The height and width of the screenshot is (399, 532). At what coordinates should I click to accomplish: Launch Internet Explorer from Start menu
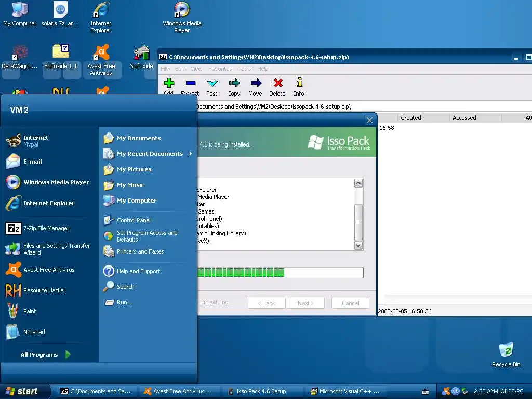(x=49, y=203)
